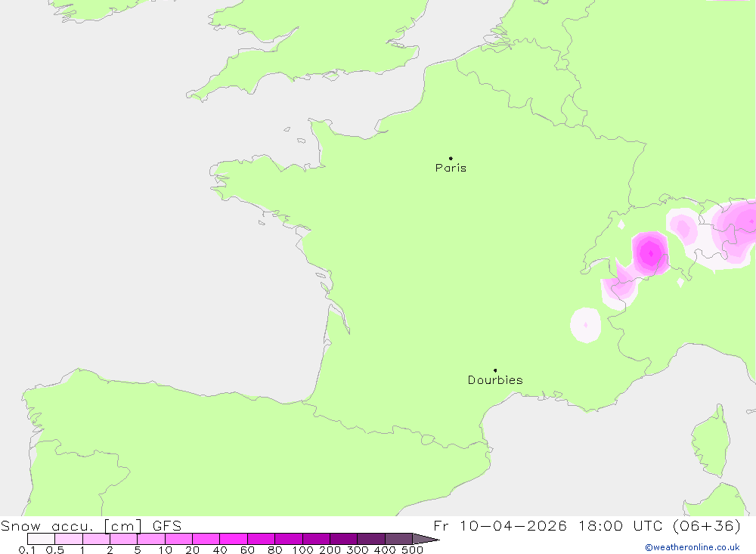The width and height of the screenshot is (756, 554).
Task: Click the 'Snow accu. [cm] GFS' title
Action: [91, 525]
